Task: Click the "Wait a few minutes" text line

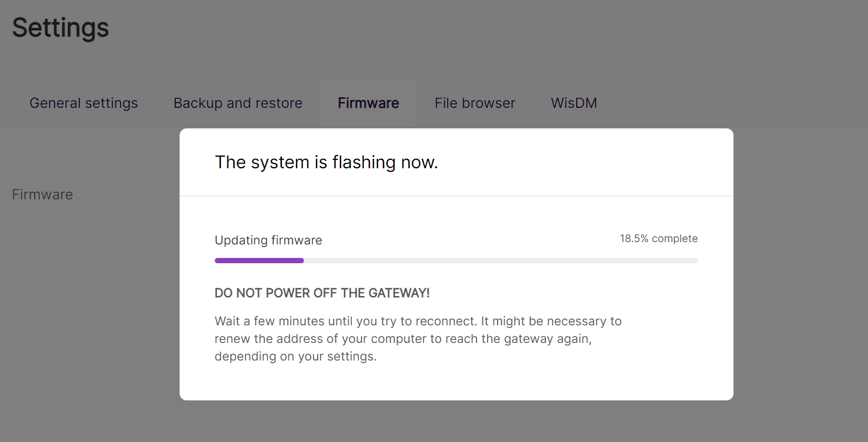Action: coord(417,321)
